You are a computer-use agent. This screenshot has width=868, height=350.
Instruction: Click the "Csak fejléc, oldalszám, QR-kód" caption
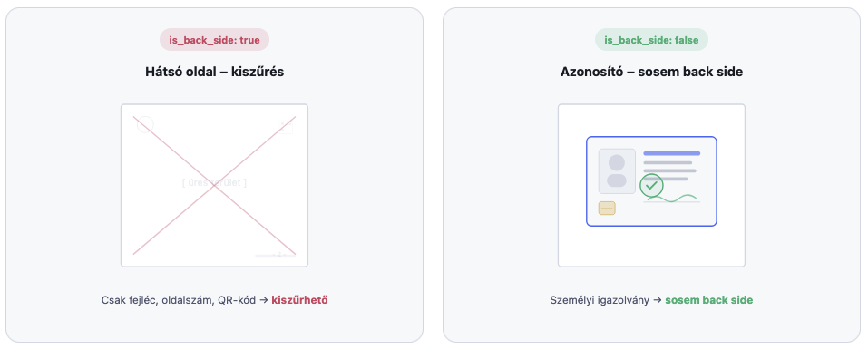point(179,300)
